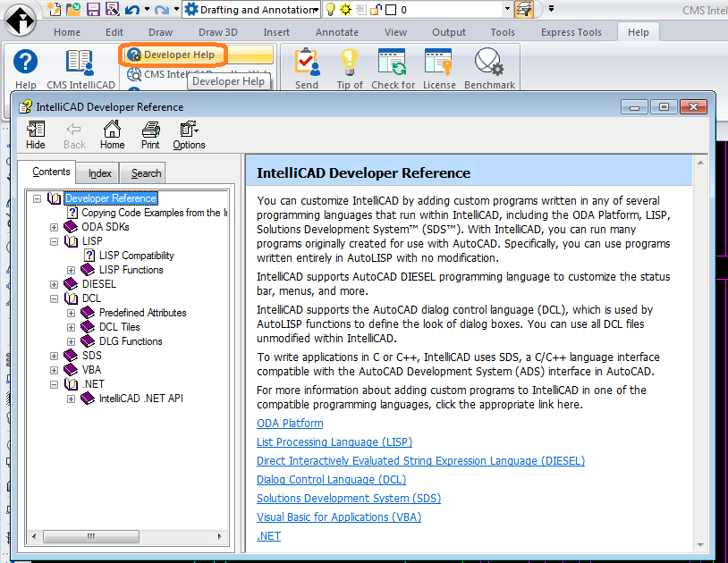
Task: Click the Benchmark ribbon icon
Action: [489, 62]
